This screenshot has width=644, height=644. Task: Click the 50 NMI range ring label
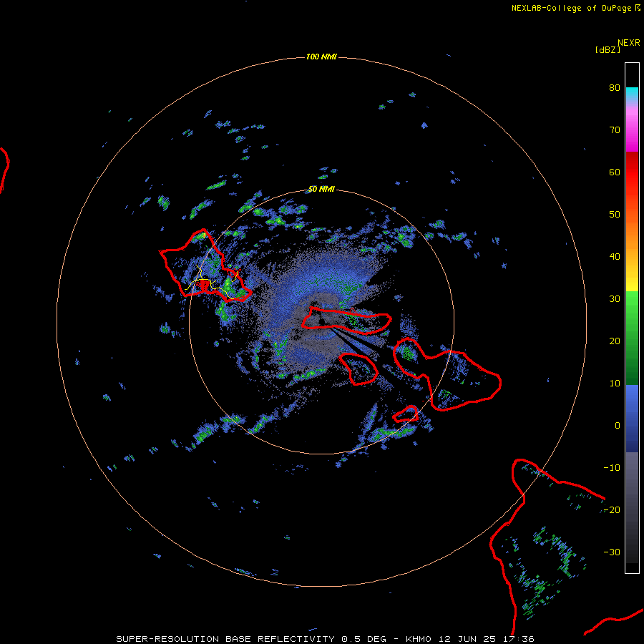[x=321, y=190]
